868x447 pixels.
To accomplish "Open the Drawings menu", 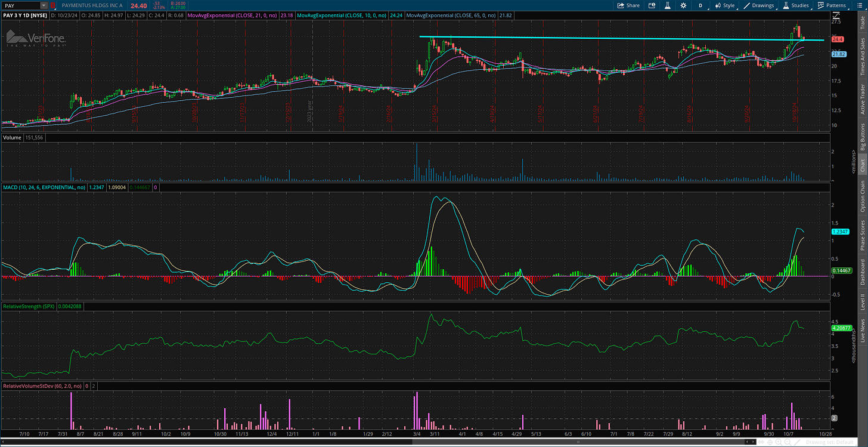I will click(759, 5).
